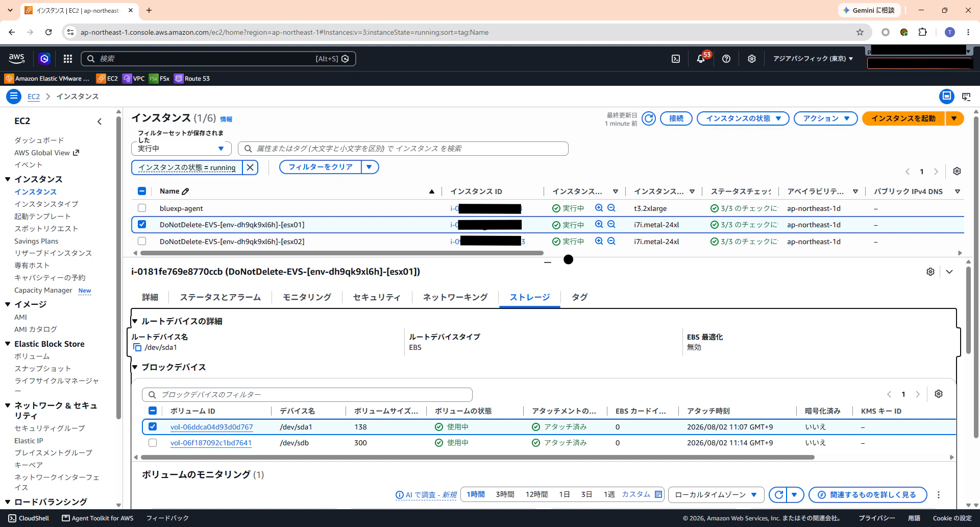Click the block devices horizontal scrollbar
This screenshot has width=980, height=527.
(x=477, y=457)
